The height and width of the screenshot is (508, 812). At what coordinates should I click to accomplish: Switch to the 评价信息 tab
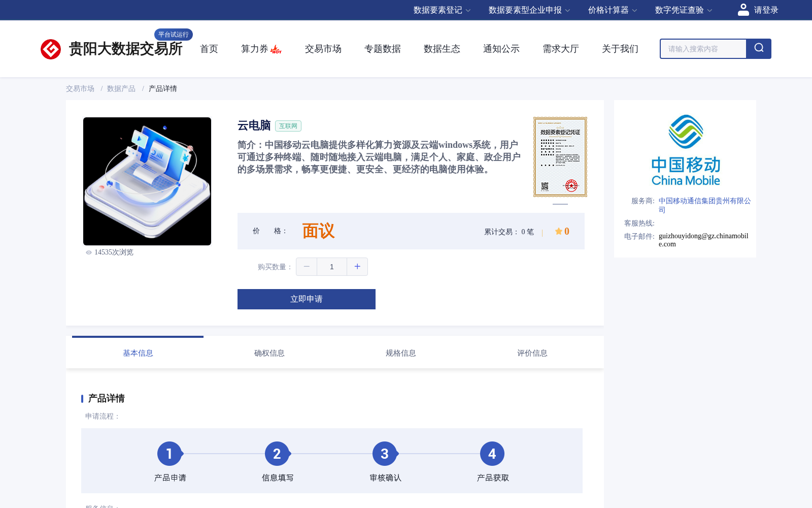coord(532,353)
